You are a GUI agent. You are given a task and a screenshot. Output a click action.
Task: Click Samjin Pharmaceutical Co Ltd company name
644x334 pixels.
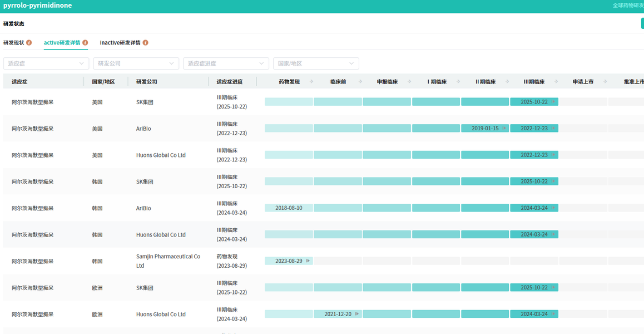click(x=169, y=261)
